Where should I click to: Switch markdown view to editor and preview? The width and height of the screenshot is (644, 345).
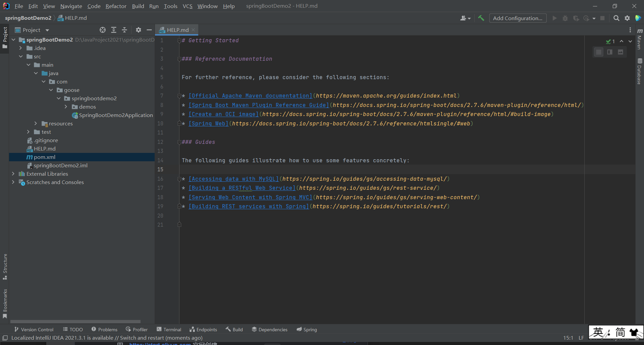(x=610, y=52)
